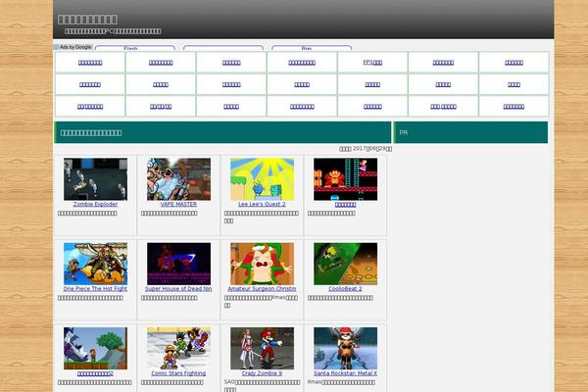Screen dimensions: 588x392
Task: Click the Ads by Google label
Action: 73,47
